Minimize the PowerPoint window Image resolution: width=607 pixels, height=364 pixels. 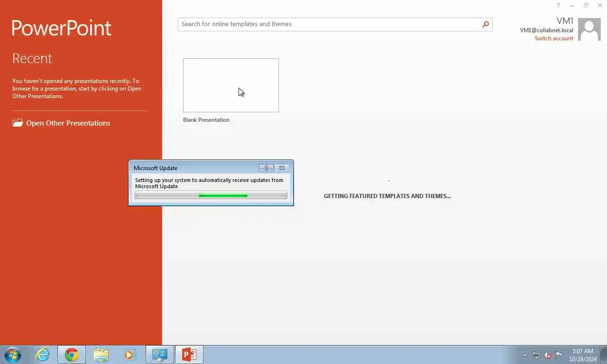click(x=572, y=5)
